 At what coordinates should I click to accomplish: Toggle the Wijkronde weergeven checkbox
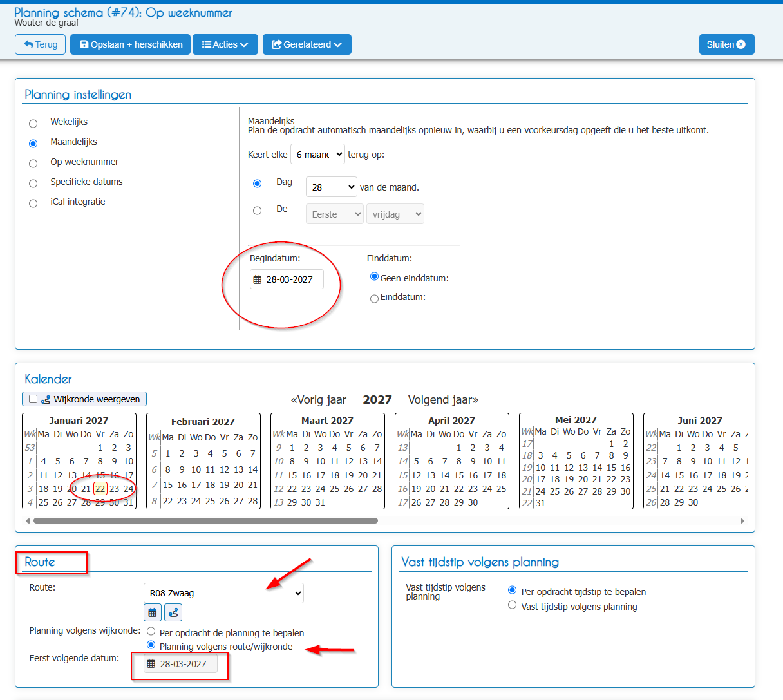[x=33, y=399]
